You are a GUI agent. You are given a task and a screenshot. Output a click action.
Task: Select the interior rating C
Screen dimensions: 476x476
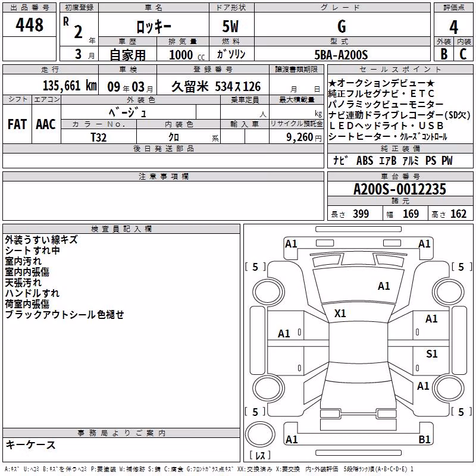[463, 54]
